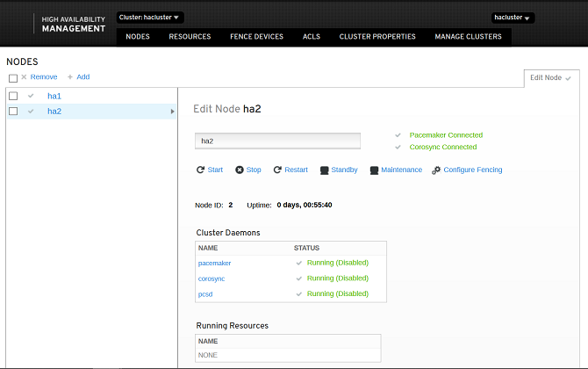Click the Stop node X icon
Viewport: 588px width, 369px height.
(240, 170)
